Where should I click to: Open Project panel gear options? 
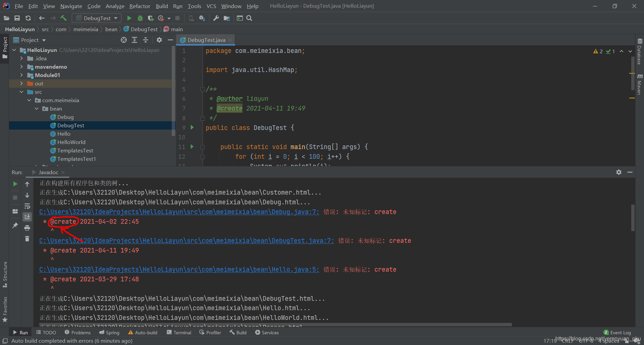point(159,40)
